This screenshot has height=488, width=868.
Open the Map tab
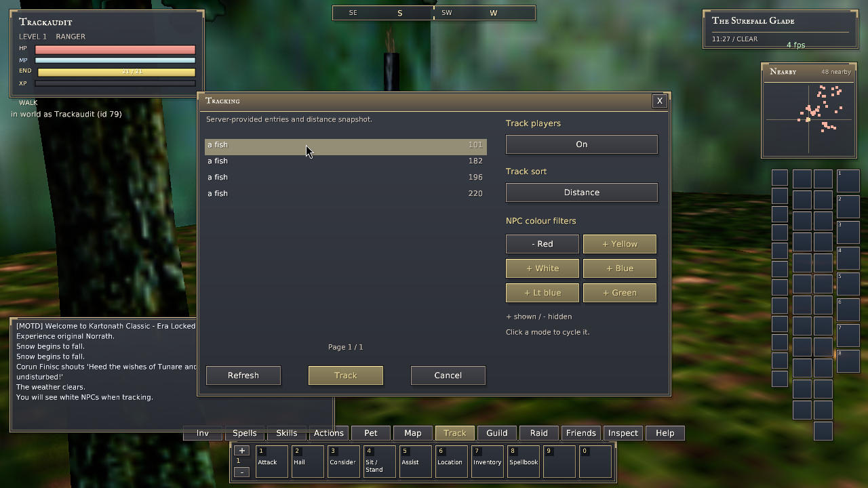click(413, 433)
